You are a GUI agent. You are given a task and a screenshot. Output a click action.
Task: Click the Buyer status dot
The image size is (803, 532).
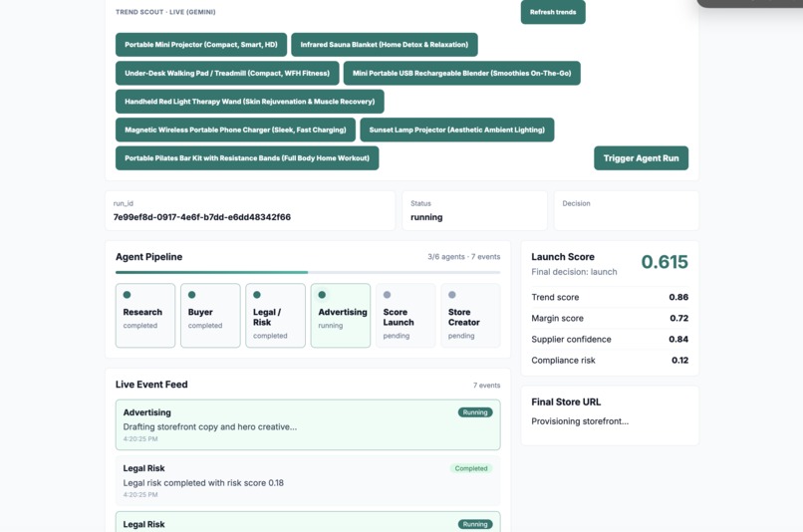click(x=192, y=295)
